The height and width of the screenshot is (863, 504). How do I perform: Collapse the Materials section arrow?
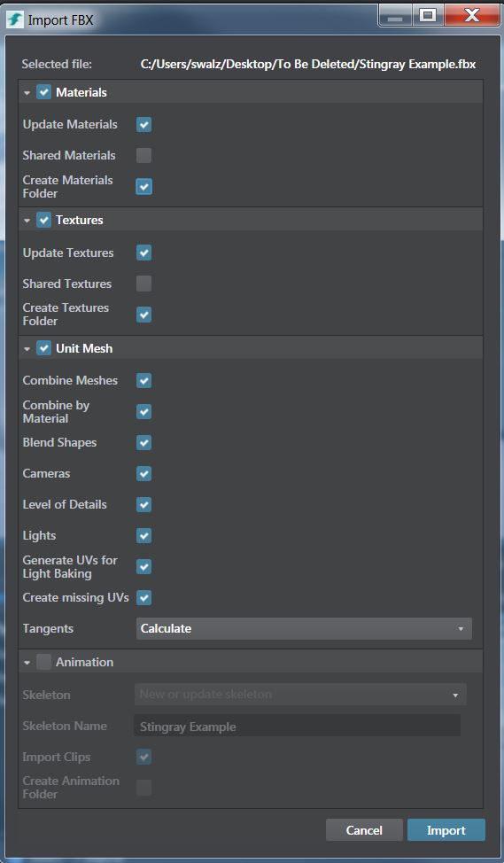pyautogui.click(x=27, y=93)
